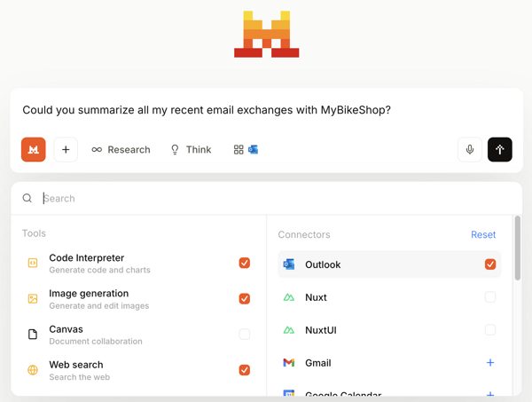The image size is (532, 402).
Task: Click the Outlook logo in Connectors
Action: pos(289,264)
